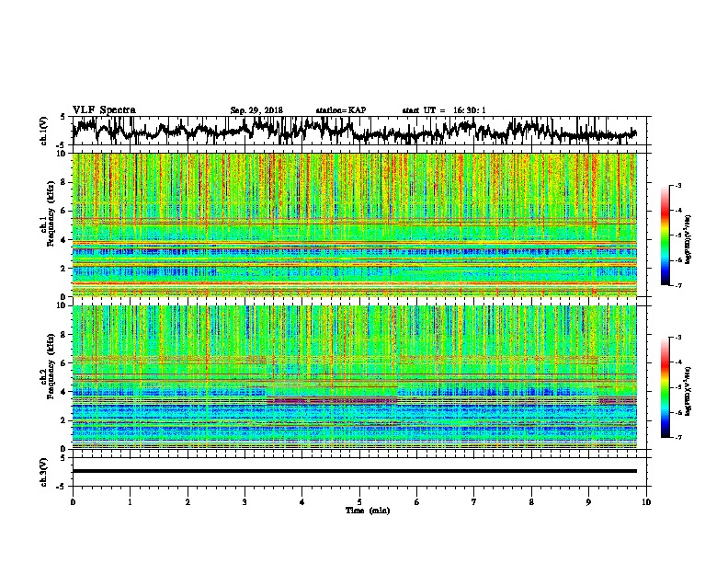Click the ch.1 colorbar log(PSD) unit label
728x563 pixels.
pos(688,240)
